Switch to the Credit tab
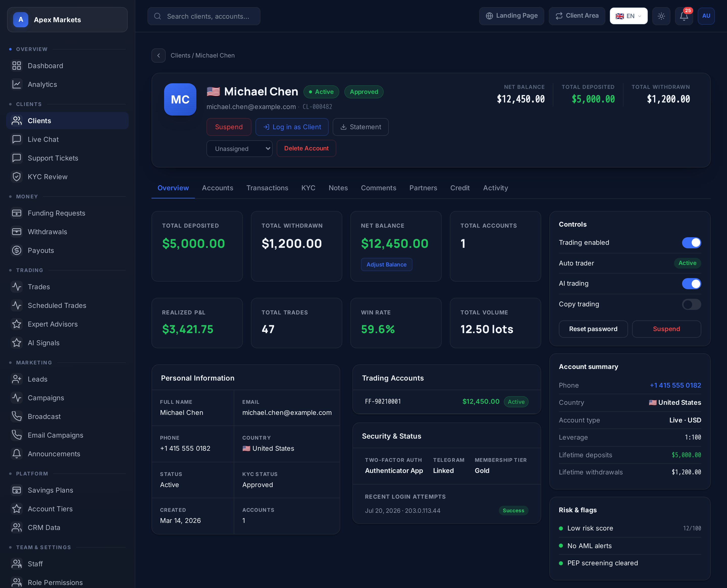727x588 pixels. [460, 188]
